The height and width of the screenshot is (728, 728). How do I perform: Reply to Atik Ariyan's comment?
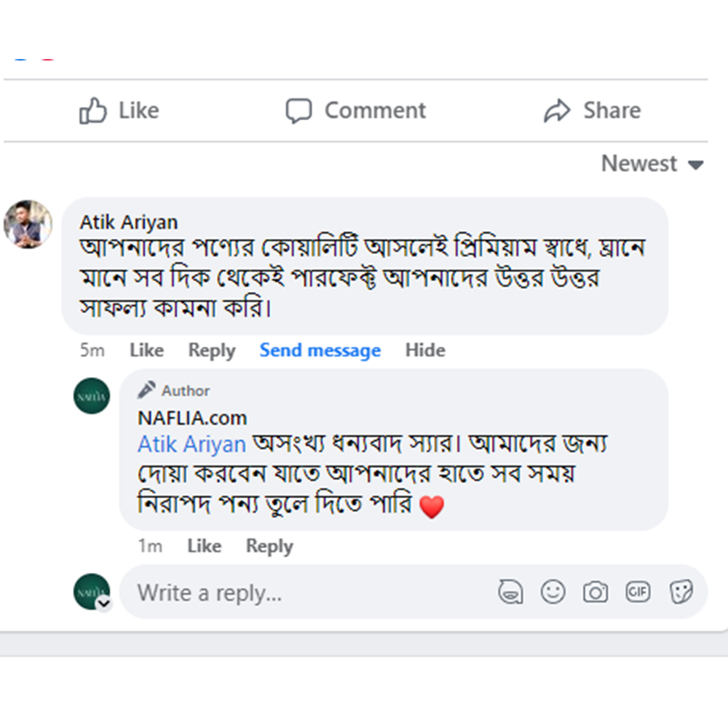pos(211,350)
